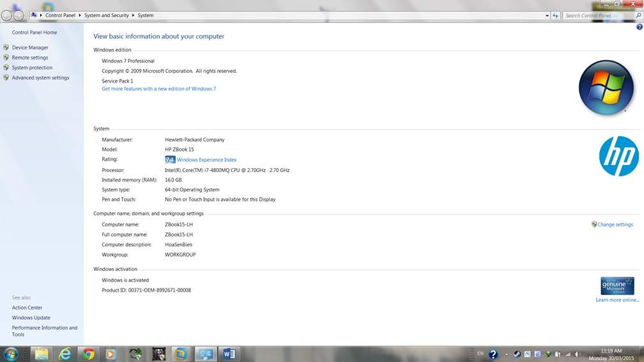Click the computer description HoaSenBien

coord(178,244)
